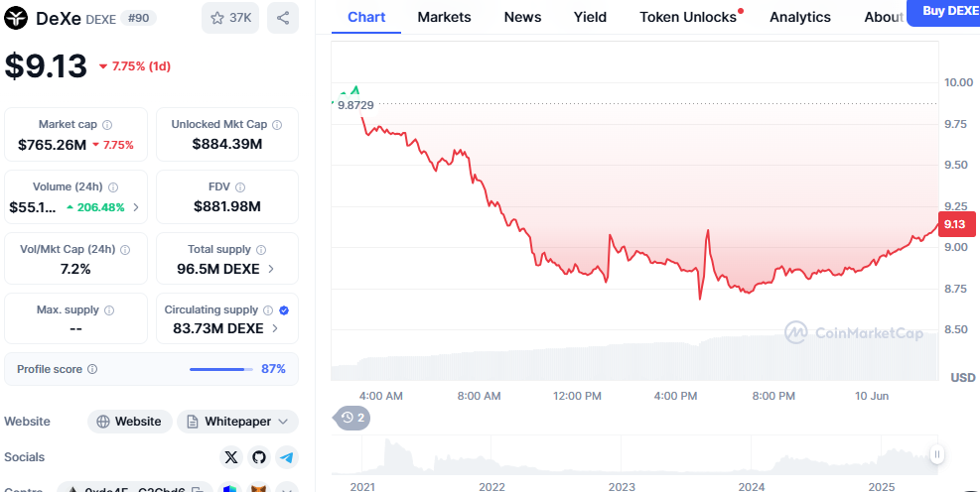
Task: Open the Website link button
Action: pyautogui.click(x=129, y=422)
